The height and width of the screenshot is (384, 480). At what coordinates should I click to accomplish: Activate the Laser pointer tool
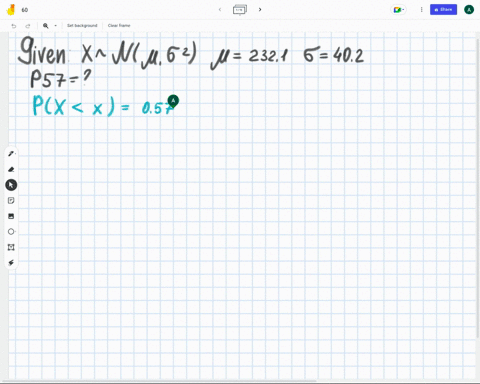pyautogui.click(x=11, y=263)
